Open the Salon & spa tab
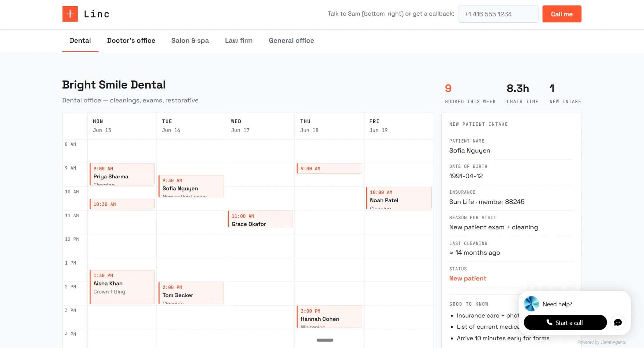The image size is (644, 348). pos(190,41)
